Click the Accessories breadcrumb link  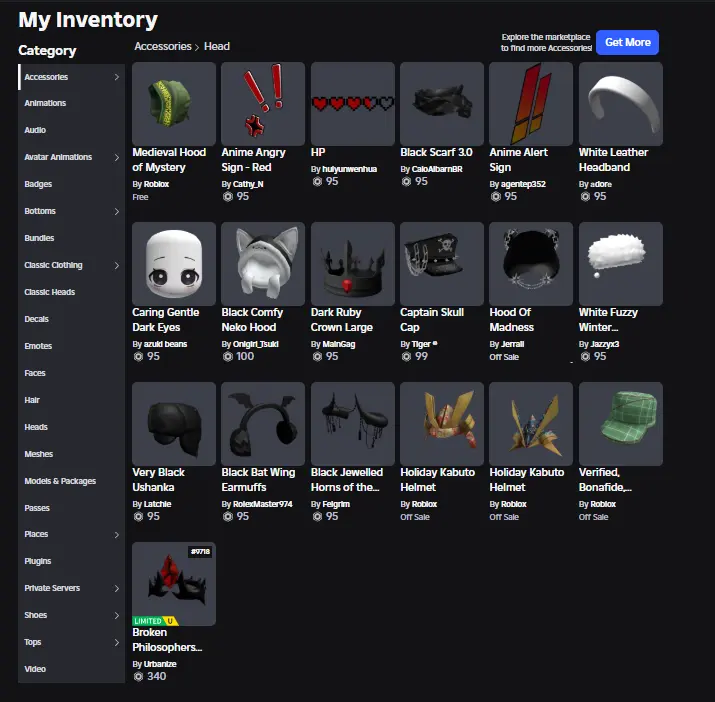coord(162,46)
